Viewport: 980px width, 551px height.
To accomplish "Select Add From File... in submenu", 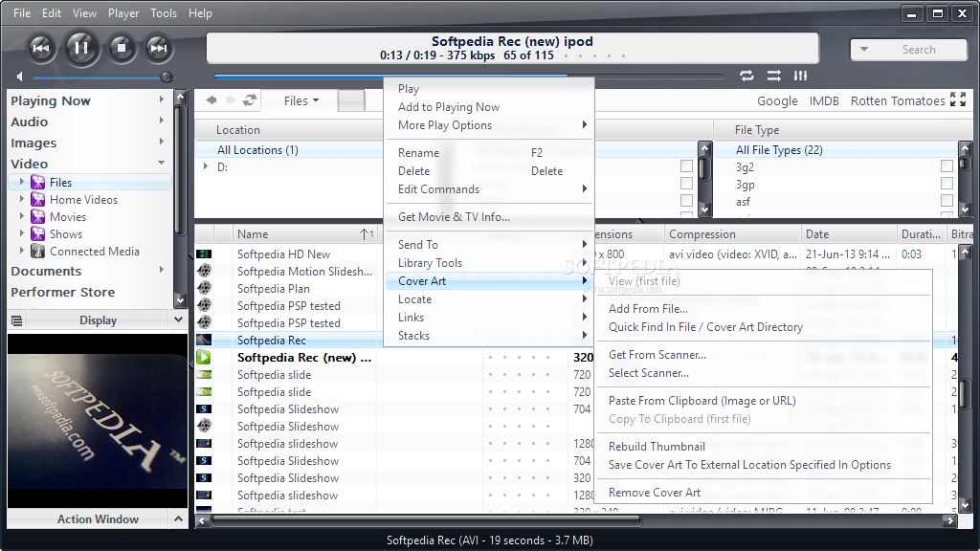I will (x=648, y=309).
